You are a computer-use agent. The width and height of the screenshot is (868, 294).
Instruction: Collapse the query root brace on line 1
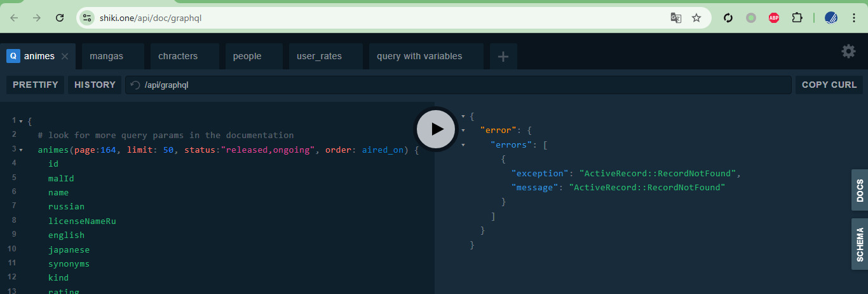pos(21,121)
